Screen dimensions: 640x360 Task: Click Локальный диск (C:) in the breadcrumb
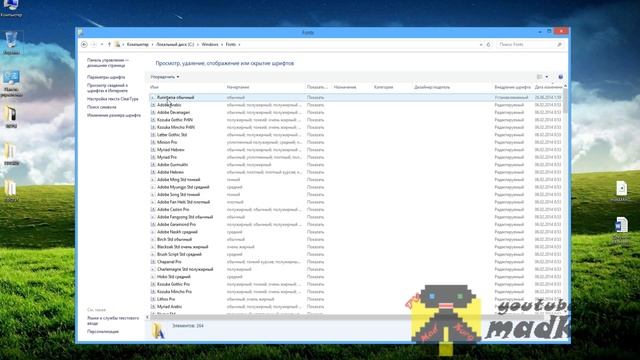(x=175, y=44)
